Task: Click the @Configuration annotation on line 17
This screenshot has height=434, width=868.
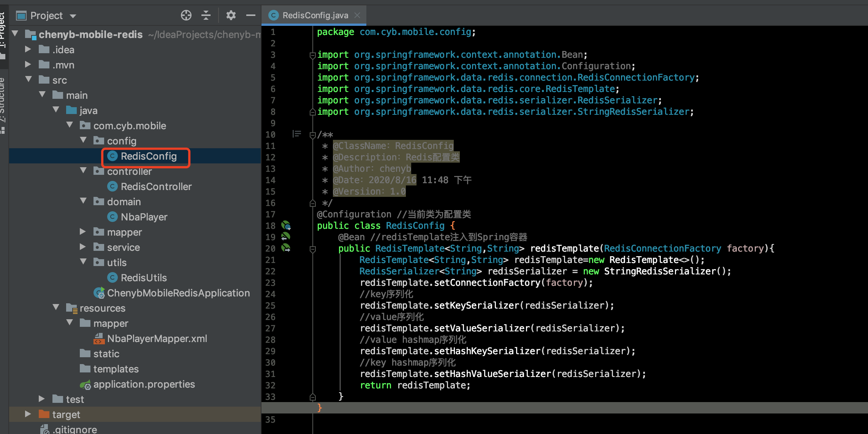Action: click(354, 214)
